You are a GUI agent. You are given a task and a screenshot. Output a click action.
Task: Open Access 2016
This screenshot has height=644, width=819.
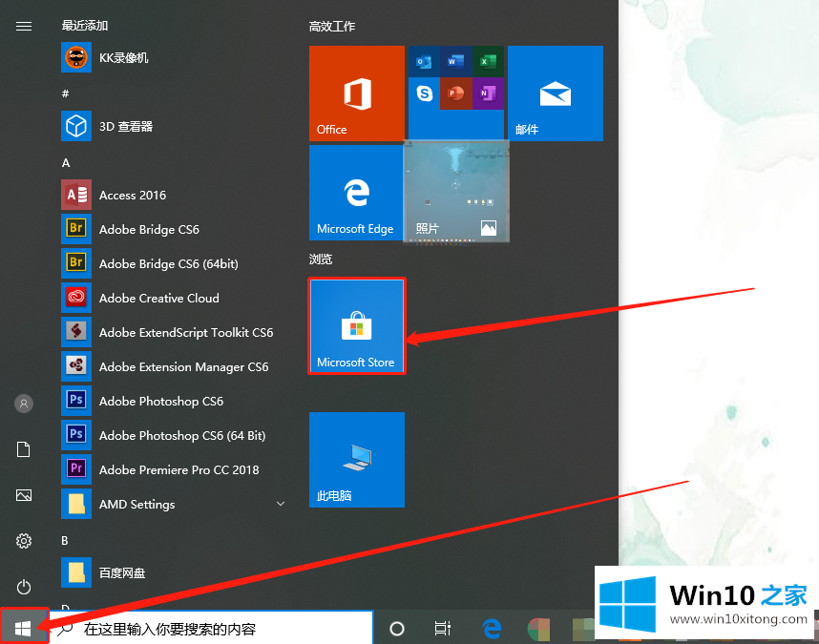[x=175, y=196]
